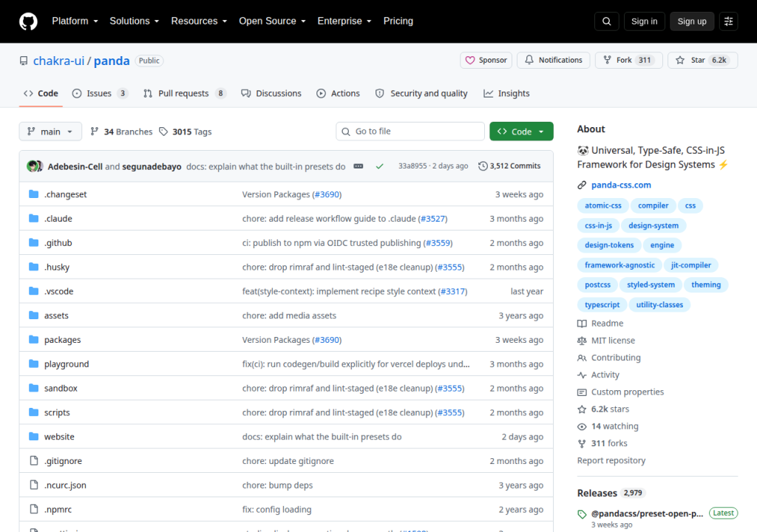Open the Platform dropdown menu

point(75,21)
